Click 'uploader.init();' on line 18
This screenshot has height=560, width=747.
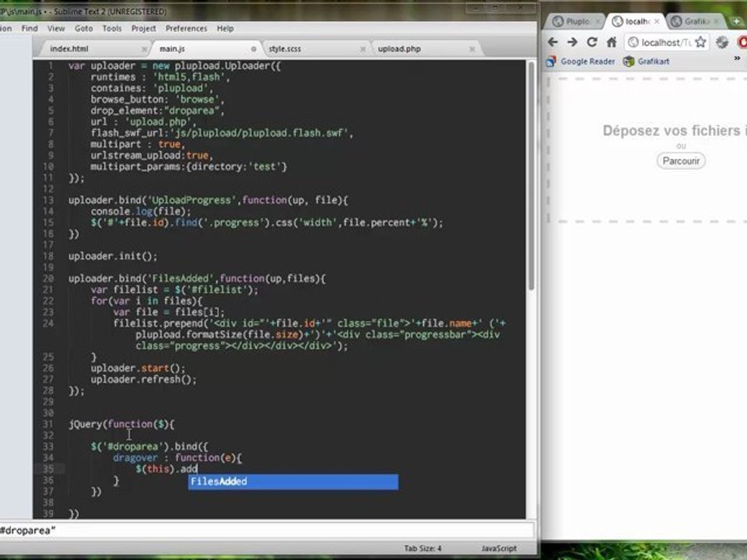pos(112,256)
